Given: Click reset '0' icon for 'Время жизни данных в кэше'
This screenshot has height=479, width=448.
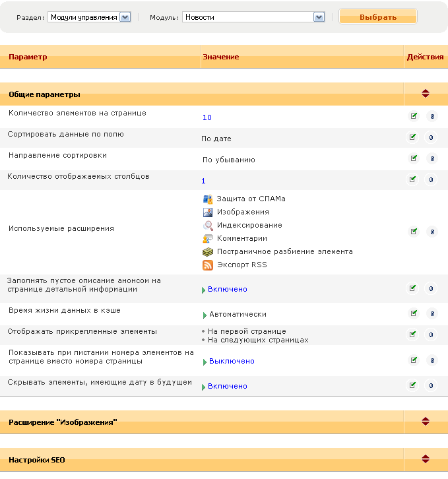Looking at the screenshot, I should pyautogui.click(x=432, y=313).
